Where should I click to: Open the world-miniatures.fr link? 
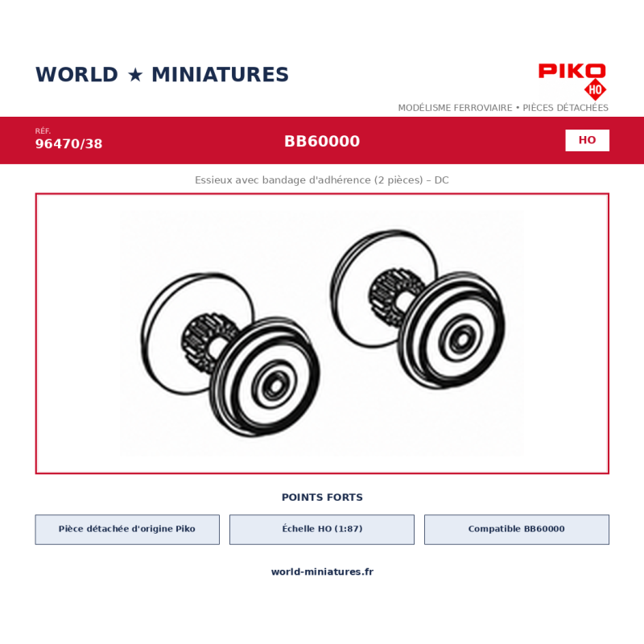pyautogui.click(x=322, y=572)
